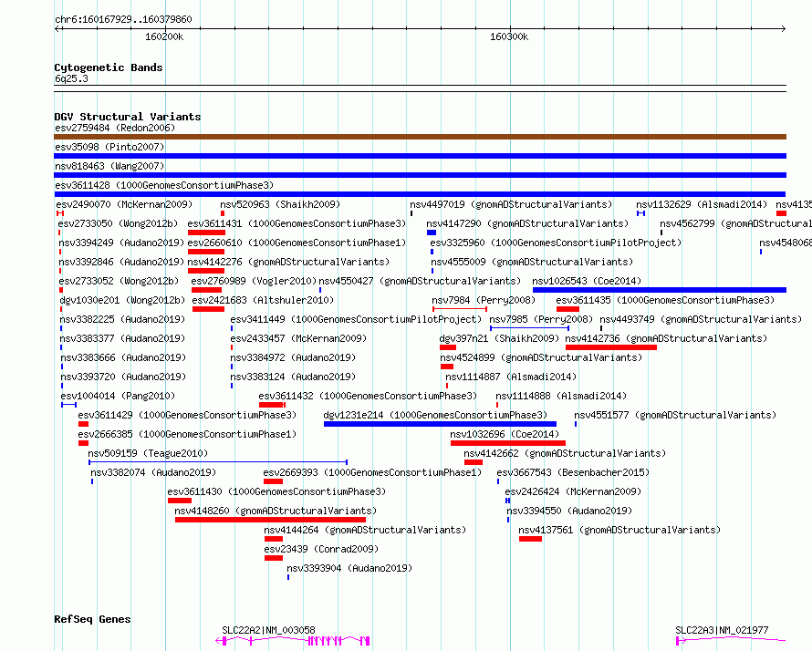Select the nsv4147290 blue variant block
The image size is (812, 651).
(x=432, y=232)
